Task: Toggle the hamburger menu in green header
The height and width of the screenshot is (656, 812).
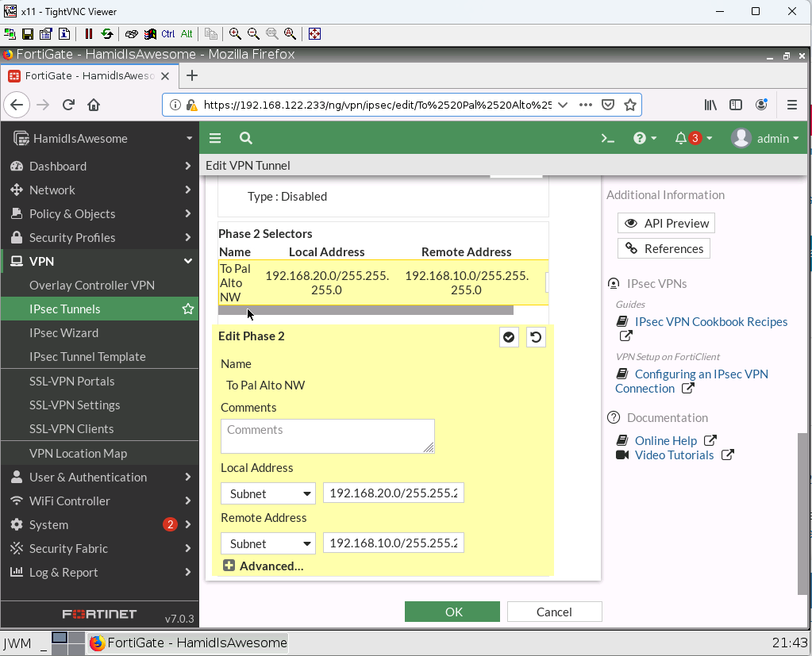Action: (215, 138)
